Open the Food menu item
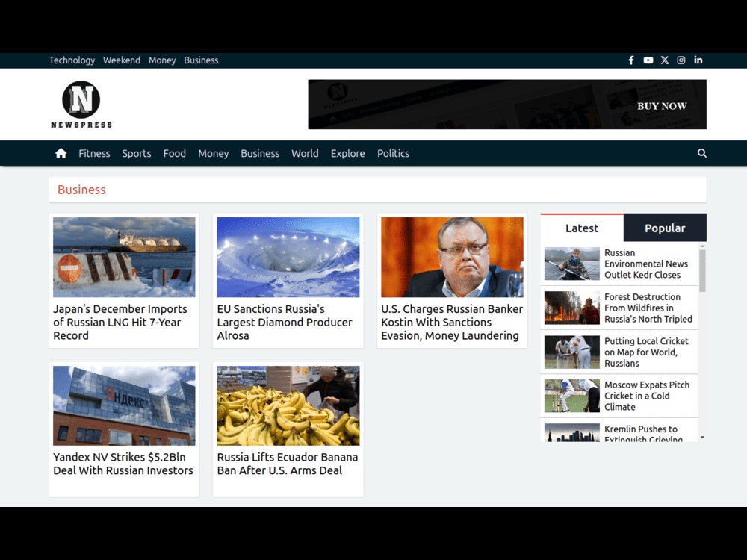 [x=174, y=153]
